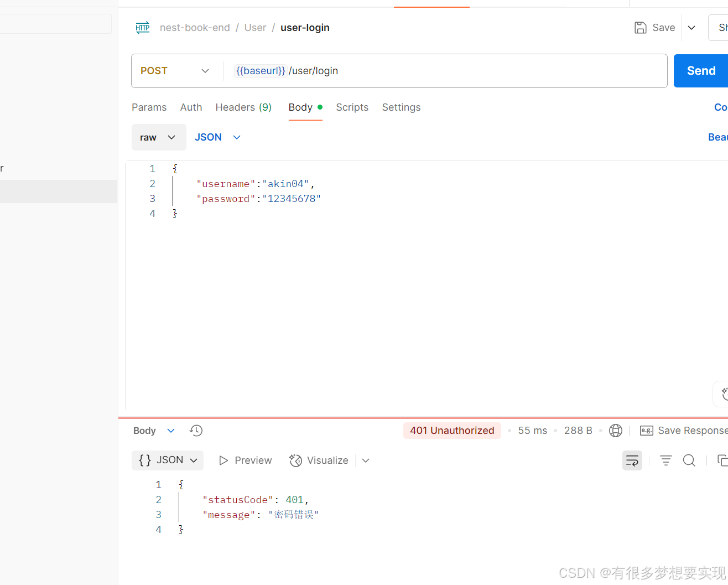This screenshot has height=585, width=728.
Task: Click the Save button label
Action: click(664, 28)
